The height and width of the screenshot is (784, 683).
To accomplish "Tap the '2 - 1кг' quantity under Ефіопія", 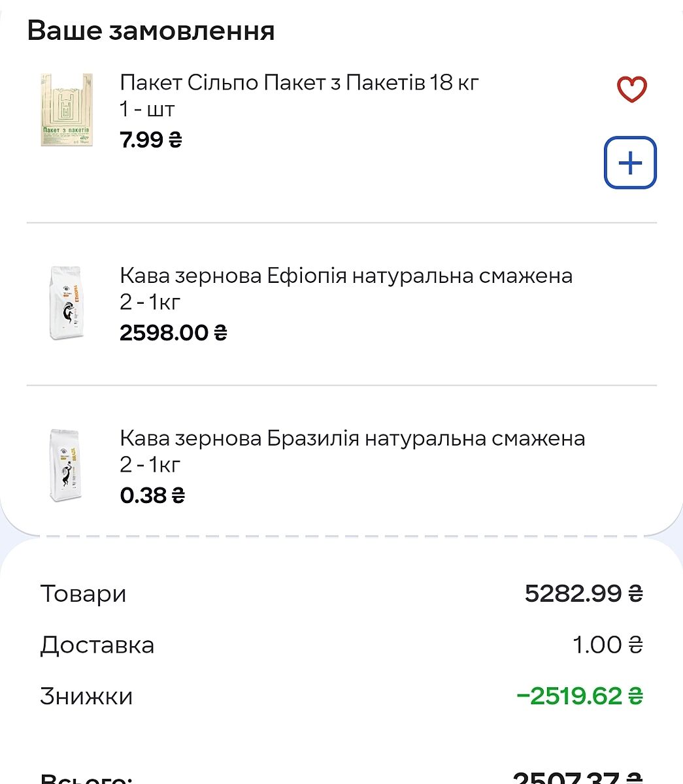I will (x=150, y=302).
